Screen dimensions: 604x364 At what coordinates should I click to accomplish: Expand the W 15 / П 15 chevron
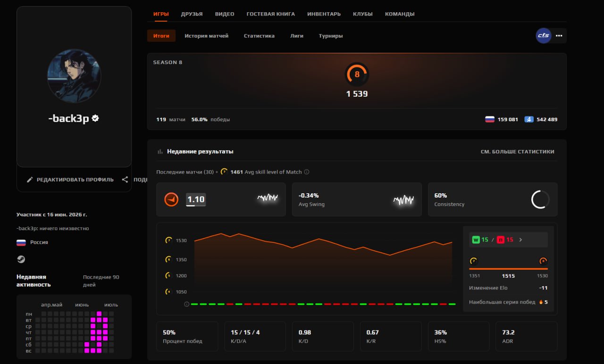520,240
